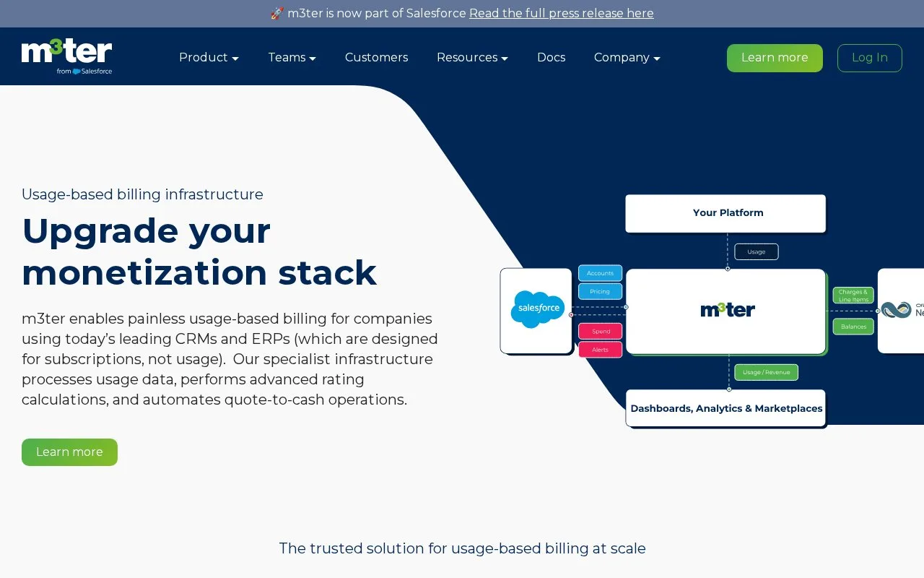Click the 'Charges & Line Items' green tag
The height and width of the screenshot is (578, 924).
pyautogui.click(x=853, y=296)
